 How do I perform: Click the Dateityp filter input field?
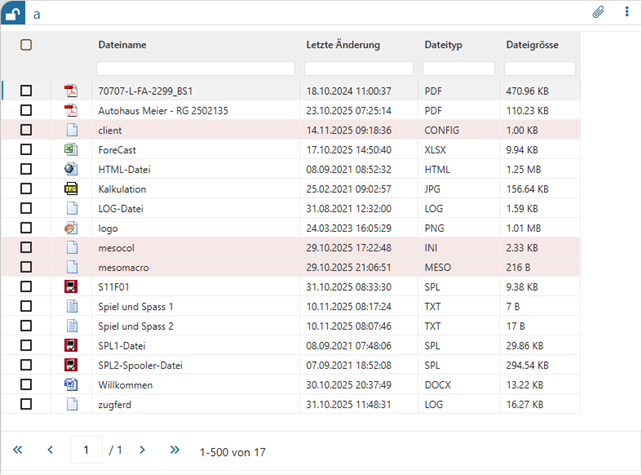click(458, 68)
